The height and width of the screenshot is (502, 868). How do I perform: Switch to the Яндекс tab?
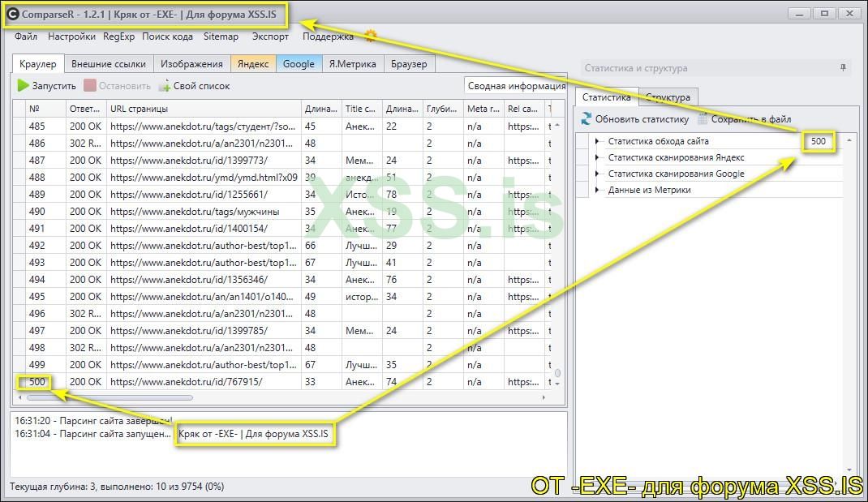[x=253, y=63]
